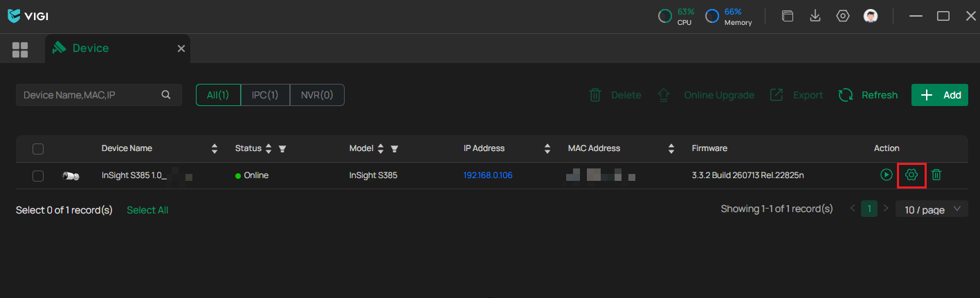Click the model cell InSight S385
Screen dimensions: 980x298
[x=374, y=175]
